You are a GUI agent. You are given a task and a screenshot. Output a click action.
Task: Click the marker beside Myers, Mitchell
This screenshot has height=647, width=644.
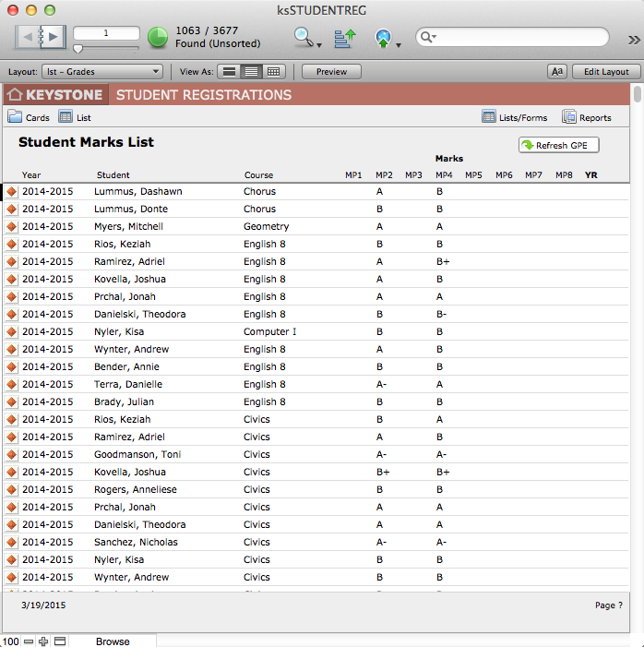[x=12, y=227]
